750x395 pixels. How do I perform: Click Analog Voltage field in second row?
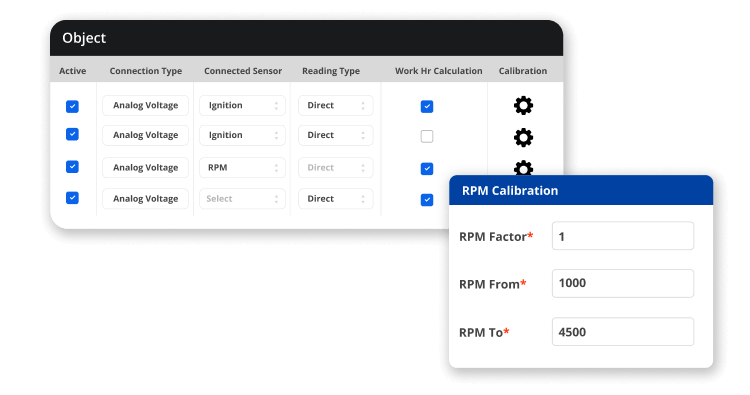pos(145,135)
